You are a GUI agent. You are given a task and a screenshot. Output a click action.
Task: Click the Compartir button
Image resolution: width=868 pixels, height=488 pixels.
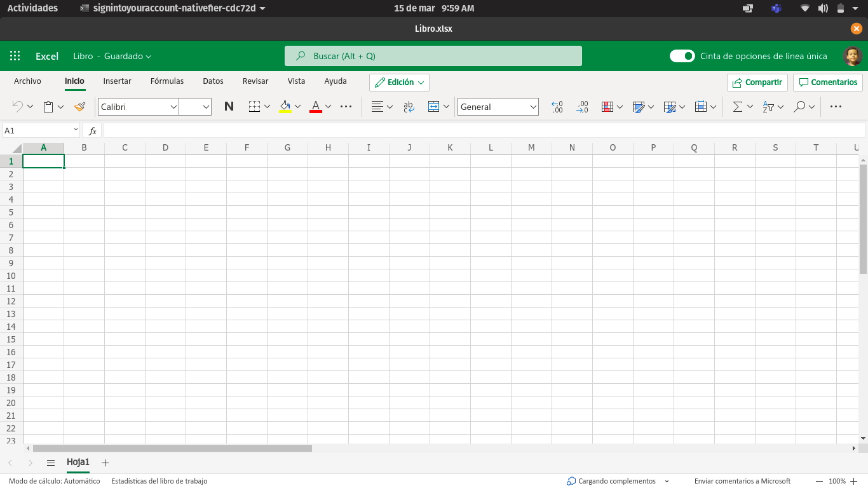click(x=757, y=82)
